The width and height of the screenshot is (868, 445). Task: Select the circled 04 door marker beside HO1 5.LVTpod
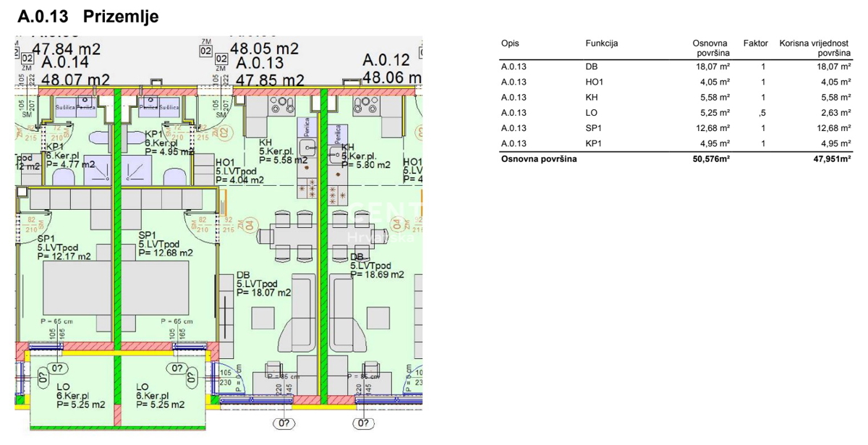(x=250, y=226)
